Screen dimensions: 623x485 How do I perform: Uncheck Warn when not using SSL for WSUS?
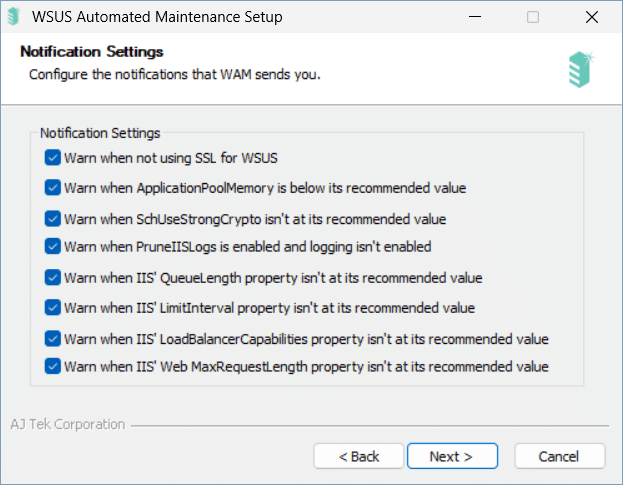click(x=52, y=158)
